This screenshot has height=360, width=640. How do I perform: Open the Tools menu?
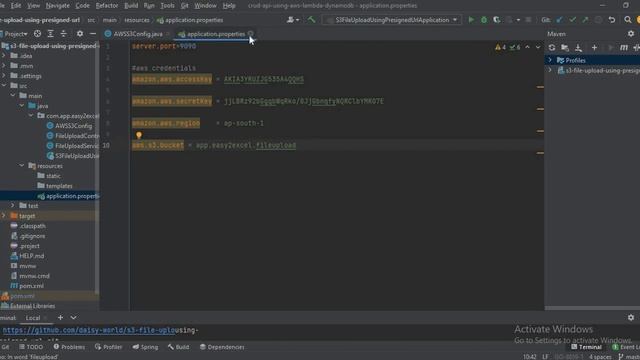(x=167, y=6)
